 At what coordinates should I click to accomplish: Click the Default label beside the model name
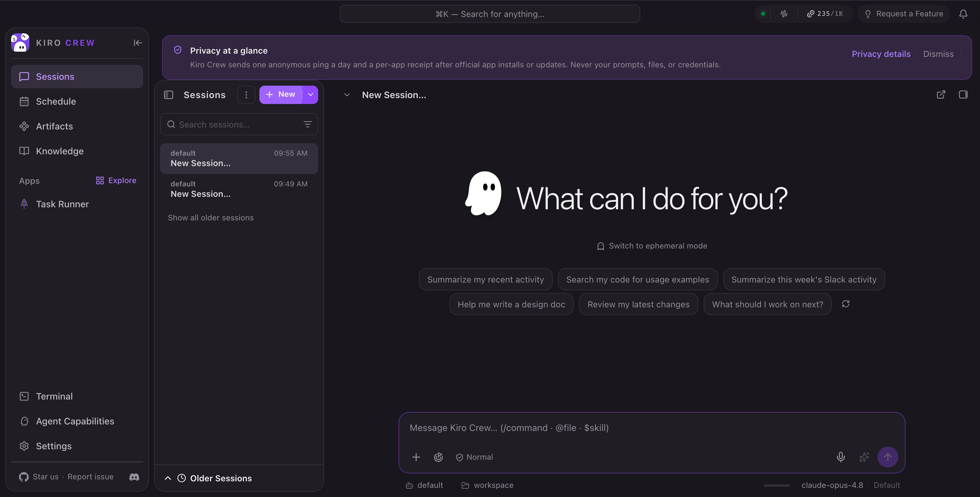887,485
